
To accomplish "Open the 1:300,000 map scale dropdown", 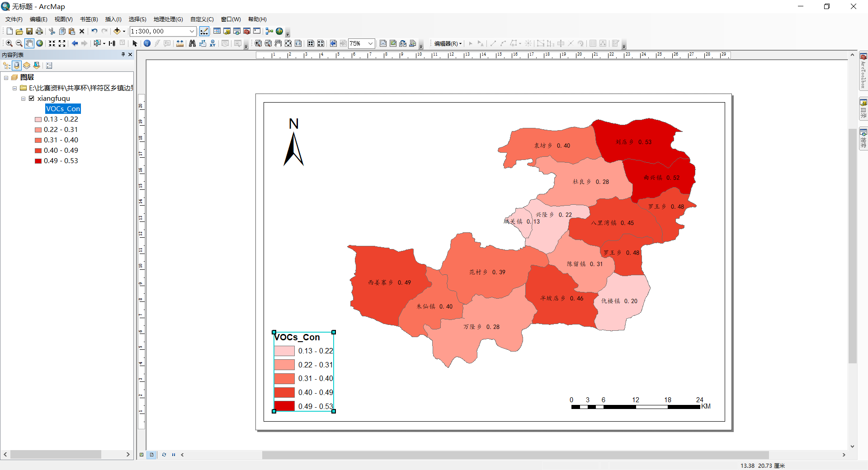I will (x=193, y=31).
